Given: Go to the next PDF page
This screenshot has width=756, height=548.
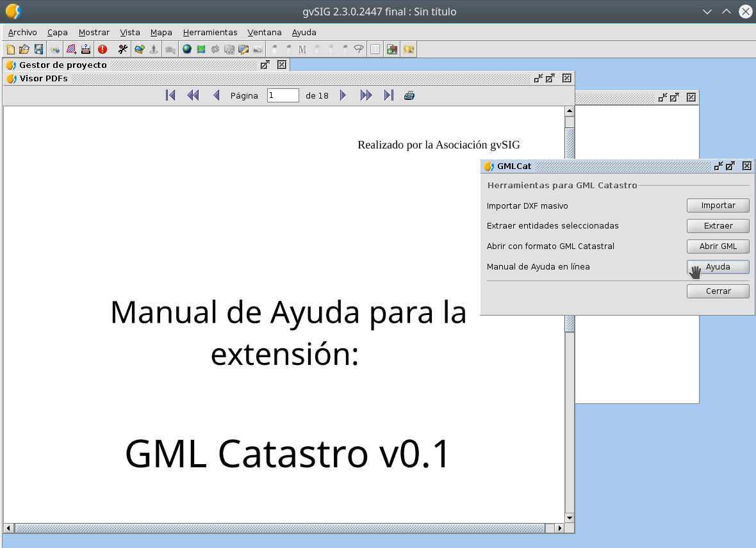Looking at the screenshot, I should (343, 95).
